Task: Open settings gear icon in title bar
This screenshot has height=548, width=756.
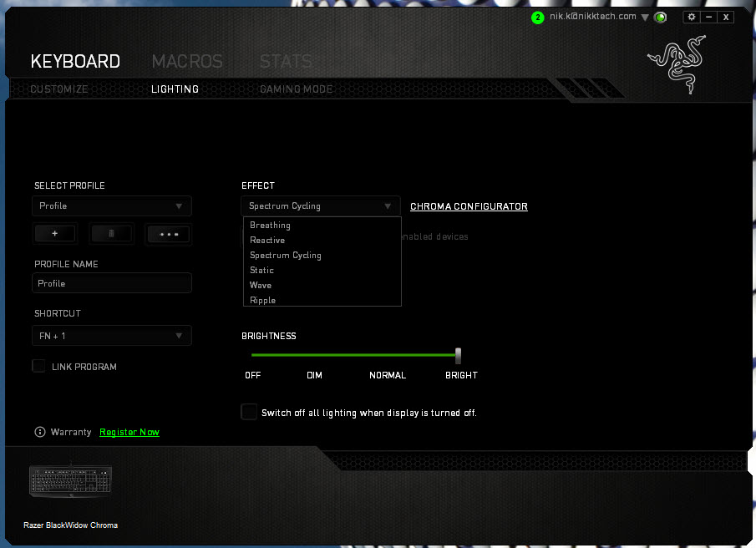Action: point(692,17)
